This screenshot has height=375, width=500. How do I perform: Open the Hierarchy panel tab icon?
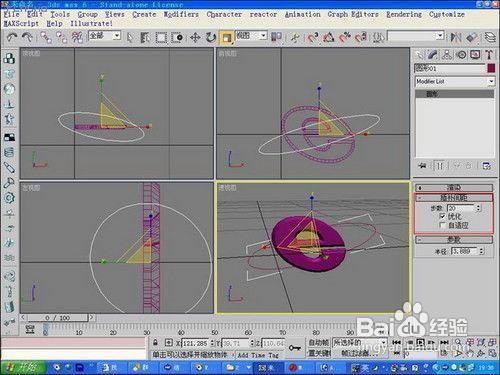(447, 55)
